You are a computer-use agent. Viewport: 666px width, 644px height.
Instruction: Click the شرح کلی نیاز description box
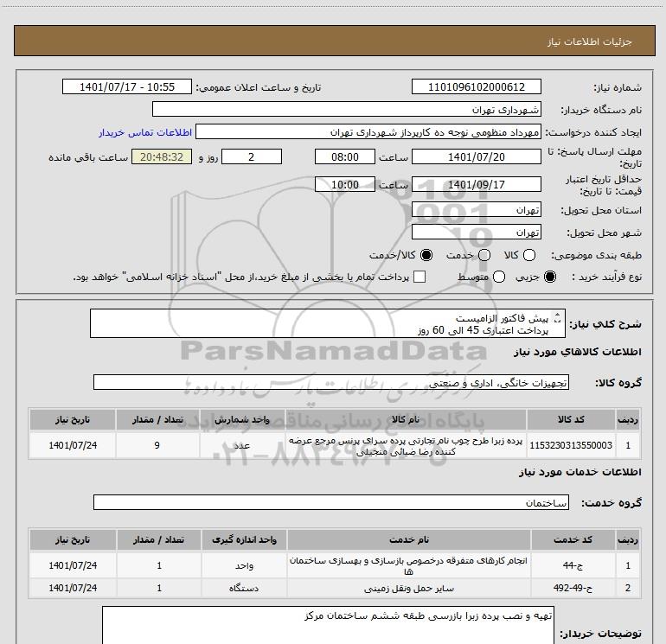tap(328, 323)
